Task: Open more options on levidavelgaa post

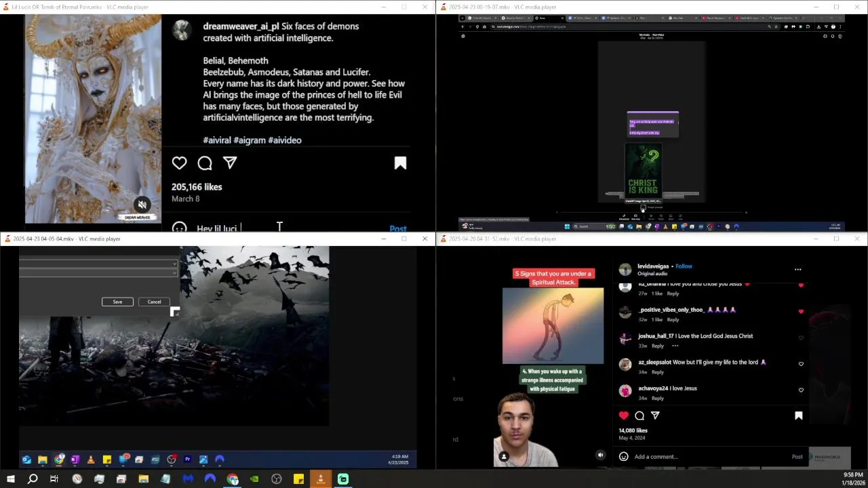Action: (x=797, y=269)
